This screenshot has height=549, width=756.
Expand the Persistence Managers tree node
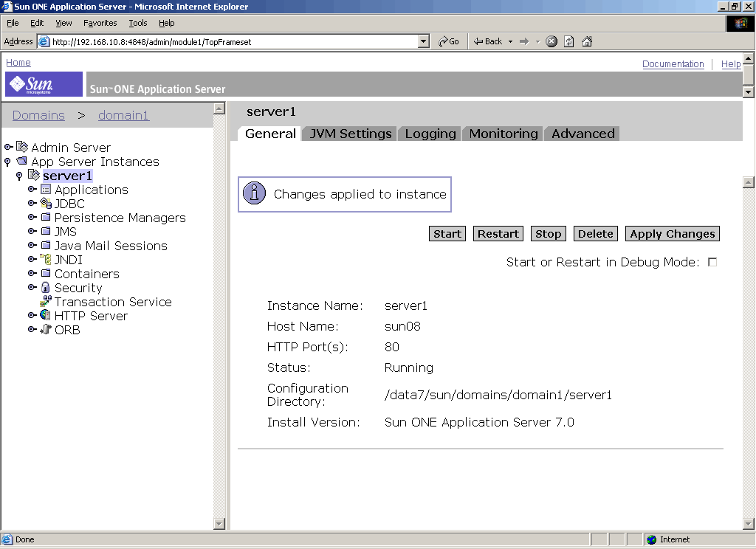[x=32, y=217]
